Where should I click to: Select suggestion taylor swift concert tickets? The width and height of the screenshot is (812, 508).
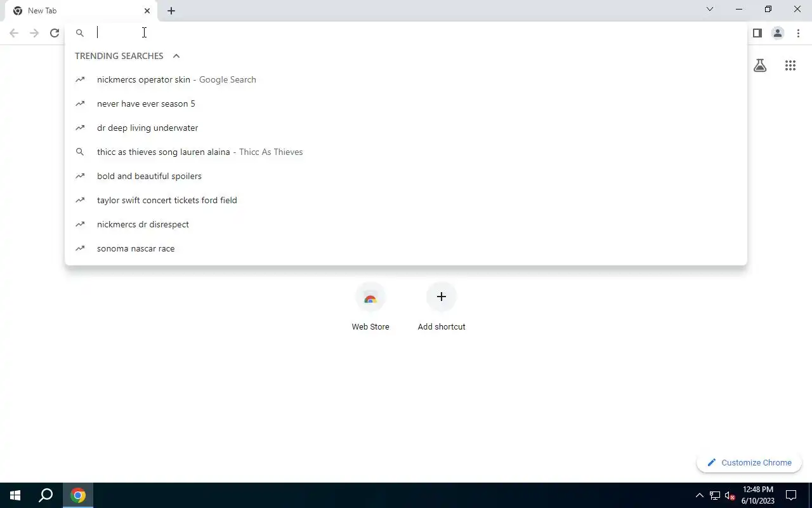[406, 200]
